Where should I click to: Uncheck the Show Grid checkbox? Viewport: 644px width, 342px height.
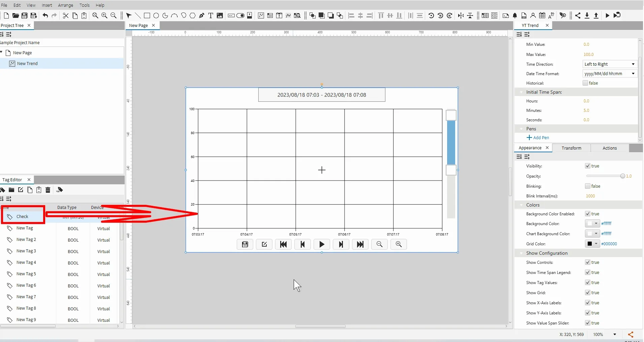[588, 293]
